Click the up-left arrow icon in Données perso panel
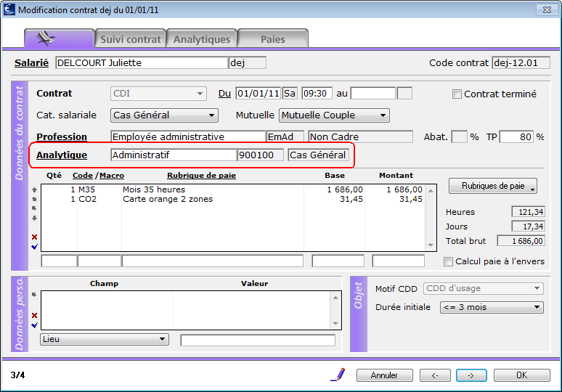562x392 pixels. pos(34,295)
